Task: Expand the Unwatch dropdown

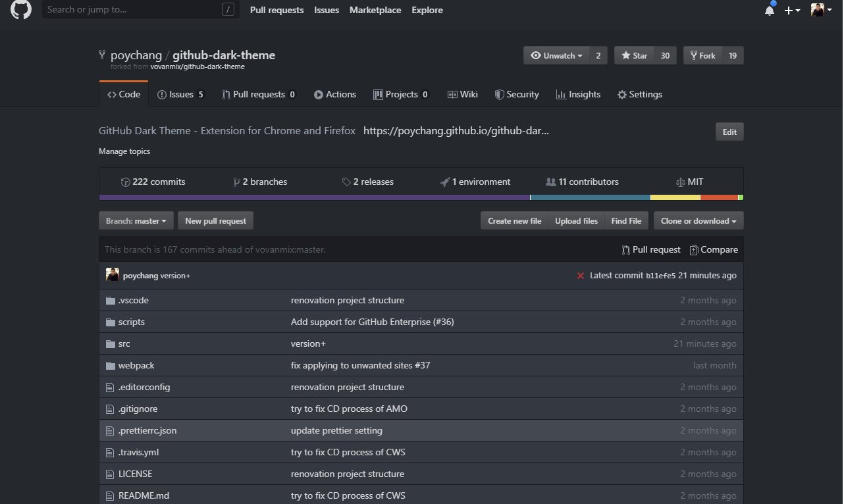Action: click(x=556, y=55)
